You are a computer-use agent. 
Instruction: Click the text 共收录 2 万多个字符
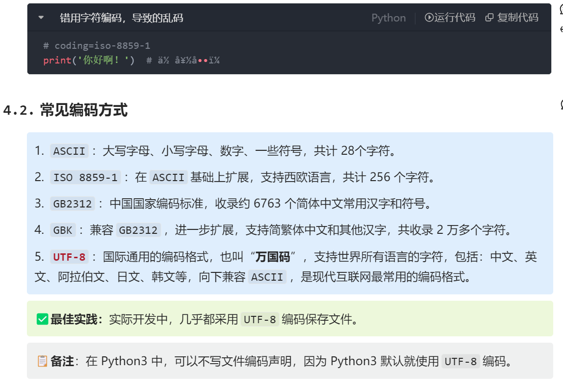pyautogui.click(x=452, y=230)
